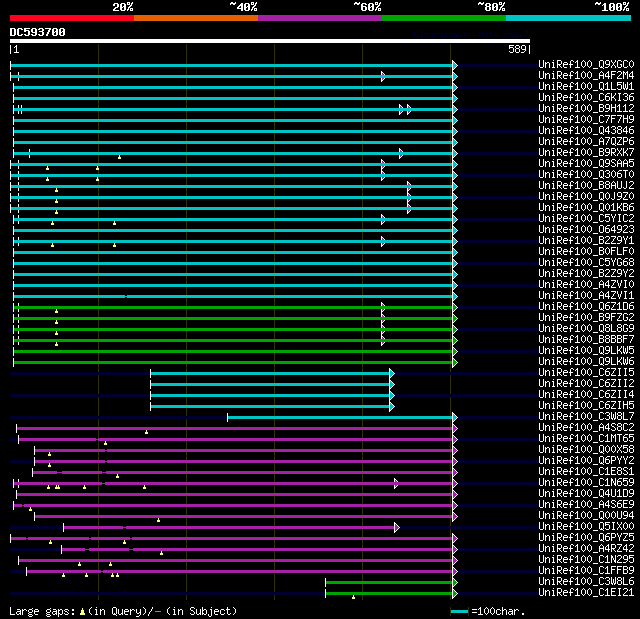Image resolution: width=640 pixels, height=619 pixels.
Task: Click the green ~80% legend segment
Action: 444,18
